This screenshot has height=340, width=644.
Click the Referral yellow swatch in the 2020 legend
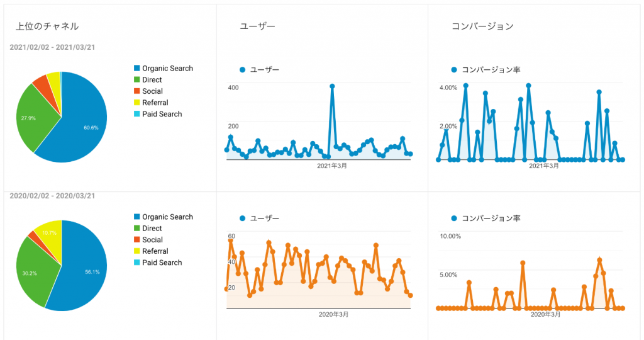point(136,251)
